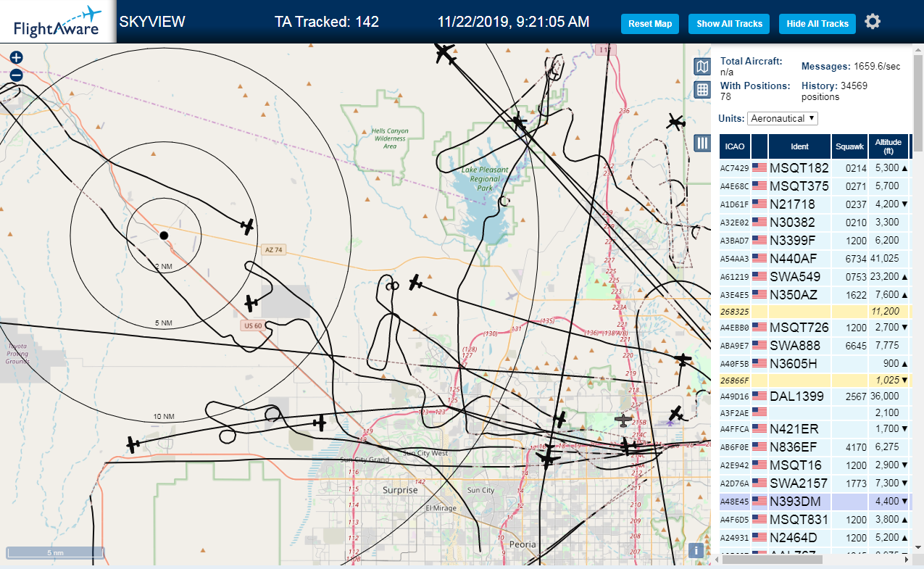The width and height of the screenshot is (924, 569).
Task: Zoom out the map with minus button
Action: pos(16,75)
